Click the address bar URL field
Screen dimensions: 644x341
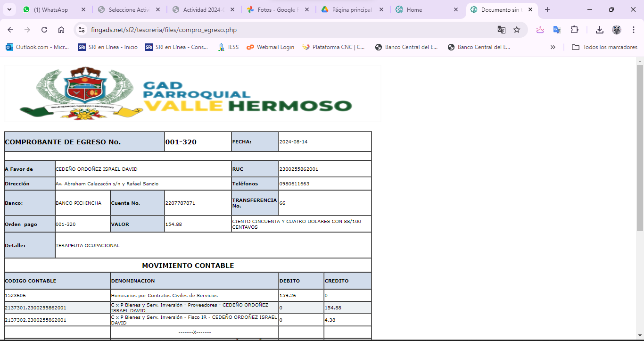283,30
